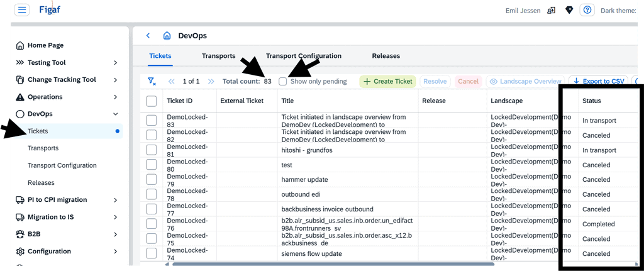The image size is (644, 271).
Task: Click Export to CSV button
Action: coord(599,81)
